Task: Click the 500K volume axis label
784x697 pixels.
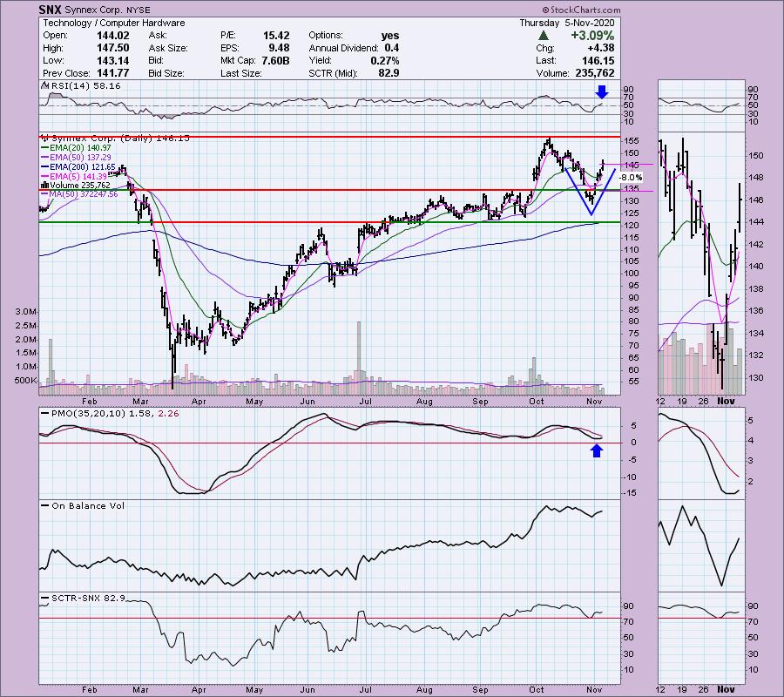Action: (26, 381)
